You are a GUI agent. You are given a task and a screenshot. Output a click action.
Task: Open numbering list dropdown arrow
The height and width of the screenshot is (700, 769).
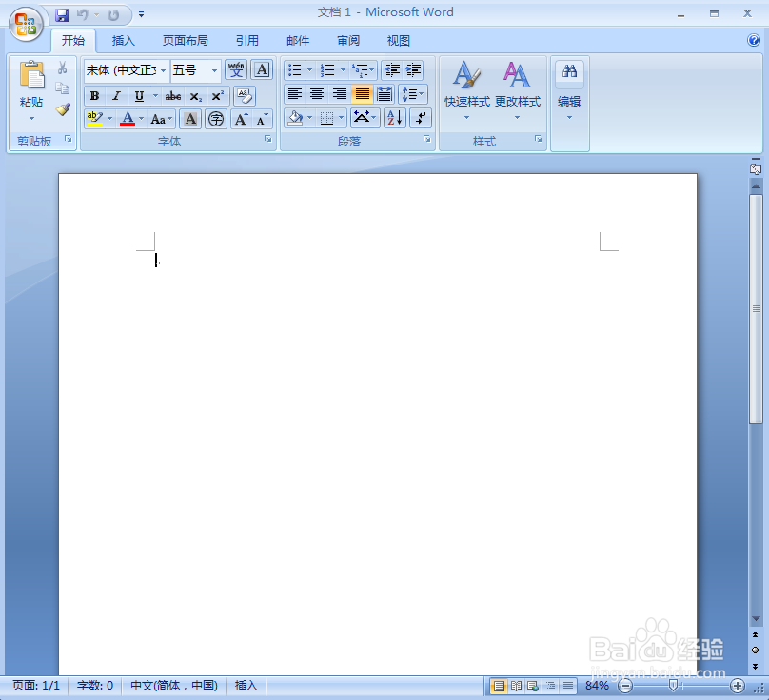click(343, 70)
